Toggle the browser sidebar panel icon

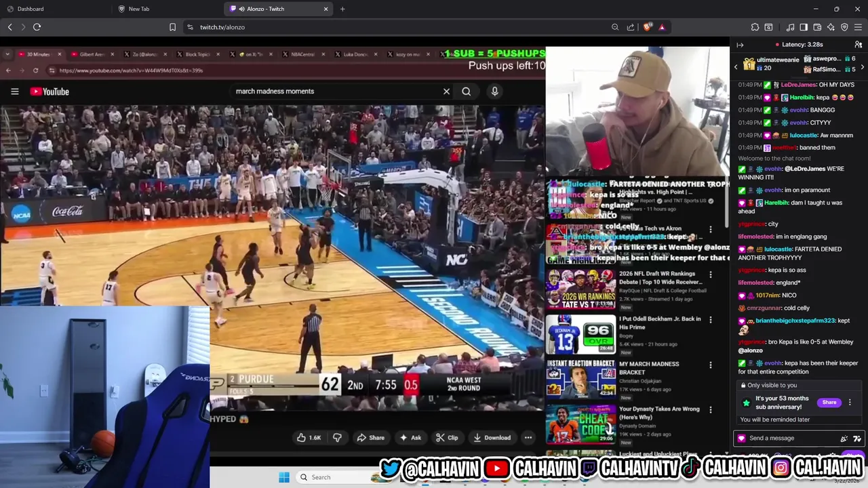tap(804, 27)
